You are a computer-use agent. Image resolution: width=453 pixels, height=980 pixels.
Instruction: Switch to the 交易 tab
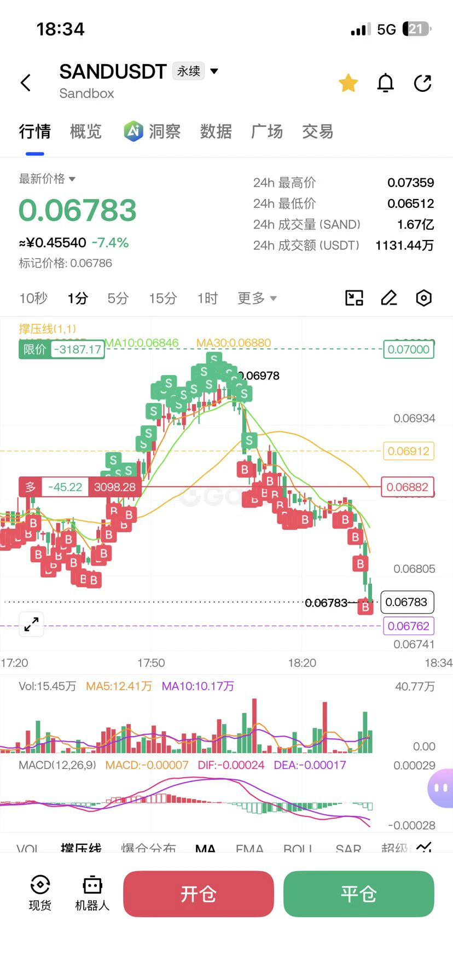318,131
